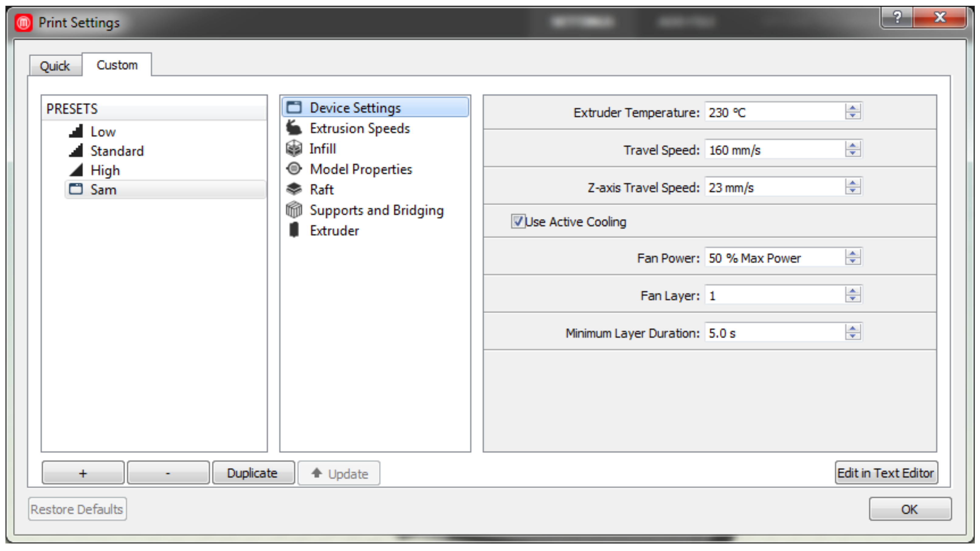Click the Extrusion Speeds rabbit icon
This screenshot has height=551, width=980.
click(x=293, y=128)
